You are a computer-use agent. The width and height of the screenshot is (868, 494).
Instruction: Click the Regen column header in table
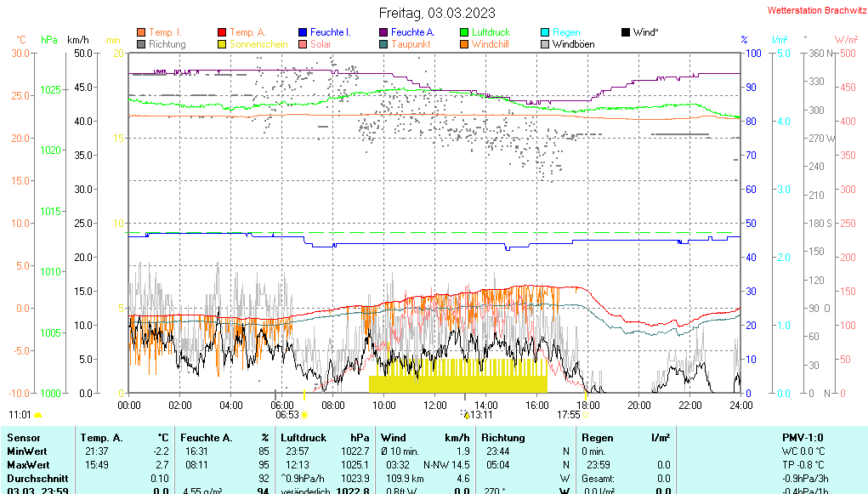(598, 438)
